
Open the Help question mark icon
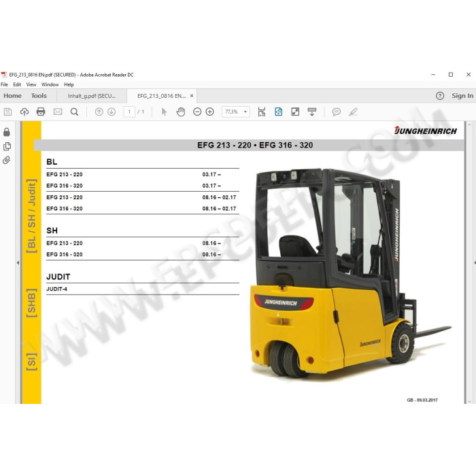(x=440, y=96)
